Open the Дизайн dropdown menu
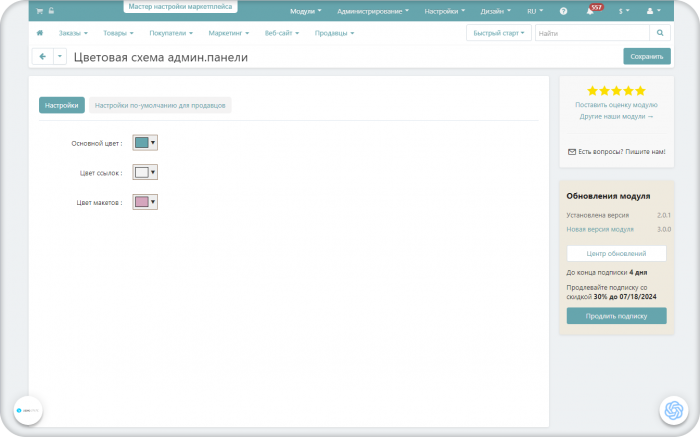 495,11
